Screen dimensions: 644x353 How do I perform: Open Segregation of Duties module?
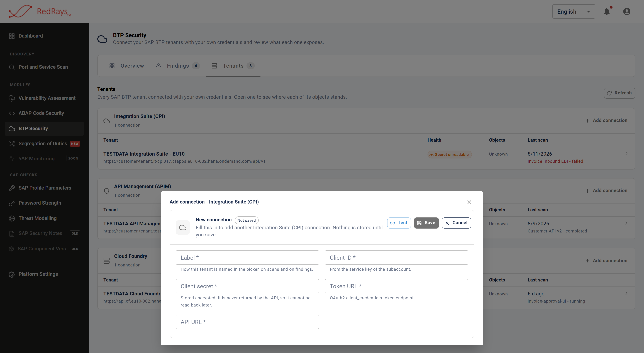(44, 144)
